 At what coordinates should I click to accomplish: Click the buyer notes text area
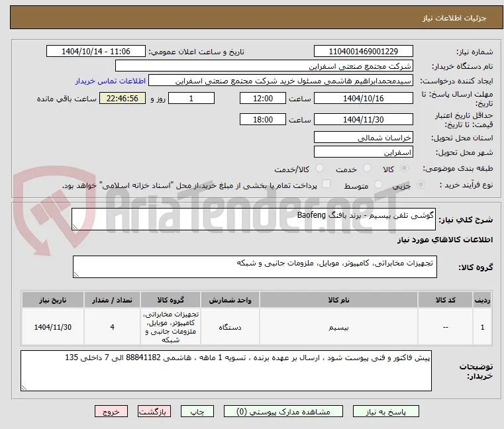(x=226, y=371)
